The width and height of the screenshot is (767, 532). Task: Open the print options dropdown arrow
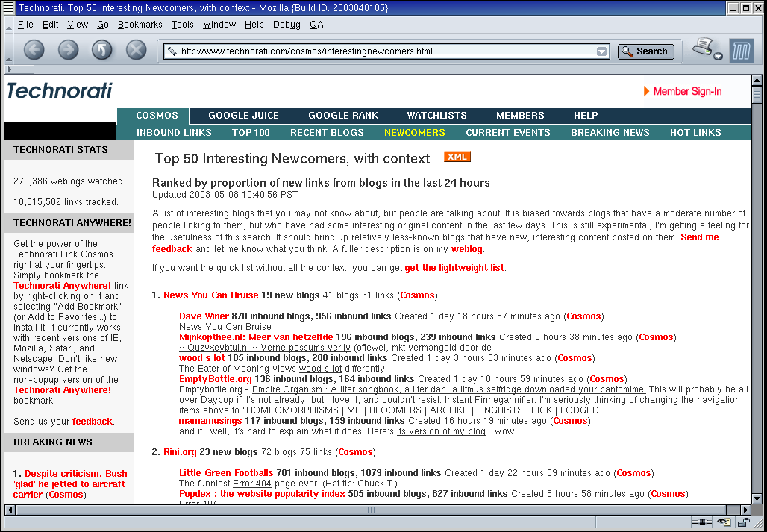click(x=718, y=56)
